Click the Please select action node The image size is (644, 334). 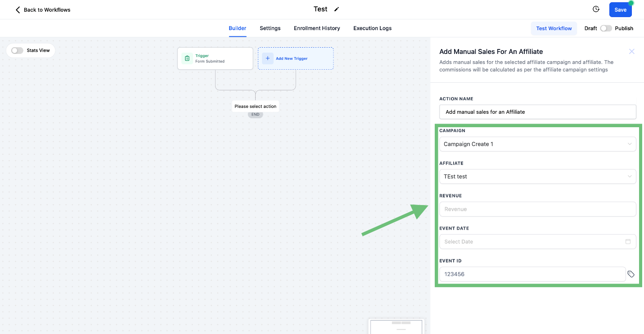tap(255, 107)
